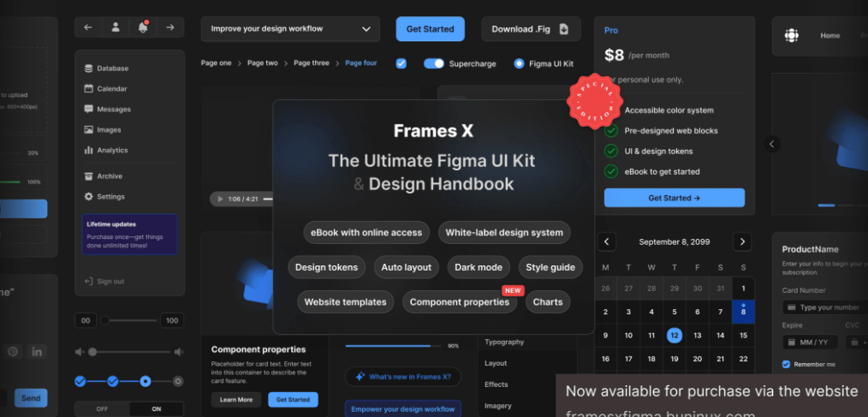Open the Home nav item
The image size is (868, 417).
point(829,35)
